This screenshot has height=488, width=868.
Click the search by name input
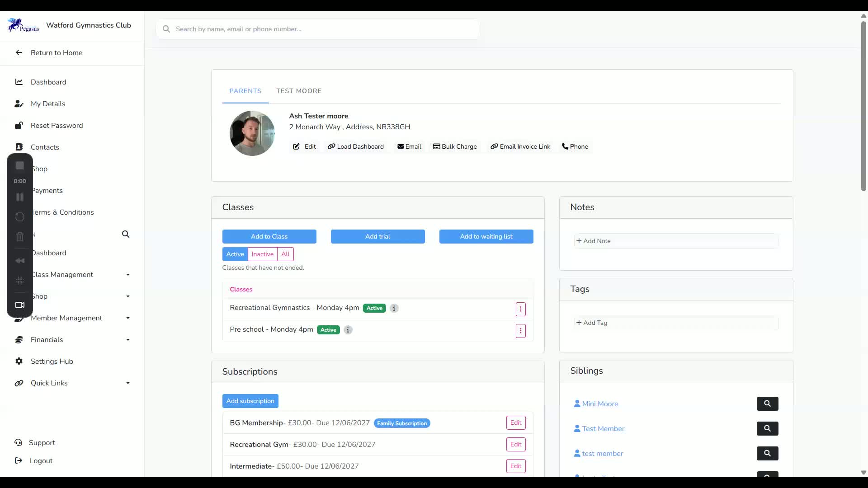click(318, 29)
